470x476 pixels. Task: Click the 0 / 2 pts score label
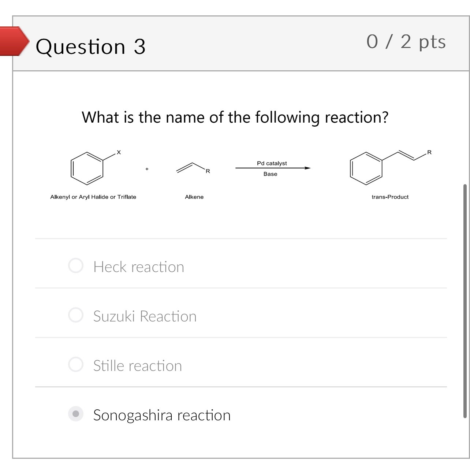pos(406,42)
